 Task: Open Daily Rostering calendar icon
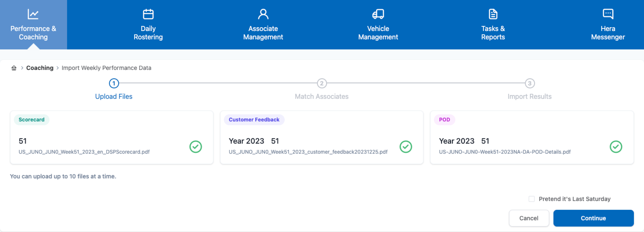pos(148,14)
